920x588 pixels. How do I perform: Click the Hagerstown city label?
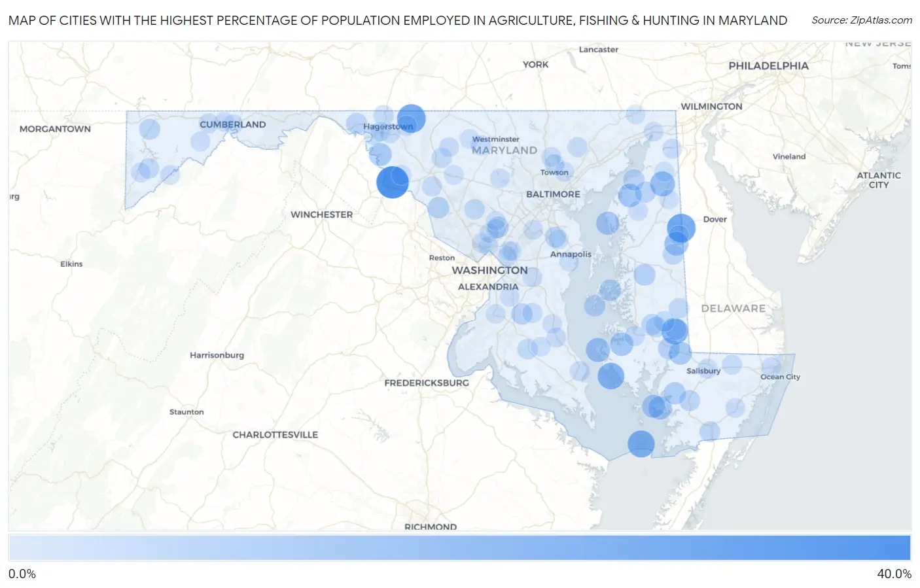(x=388, y=127)
